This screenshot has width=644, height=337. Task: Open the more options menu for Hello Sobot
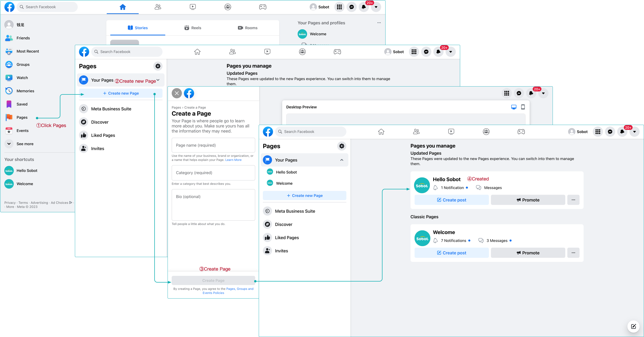pos(573,200)
